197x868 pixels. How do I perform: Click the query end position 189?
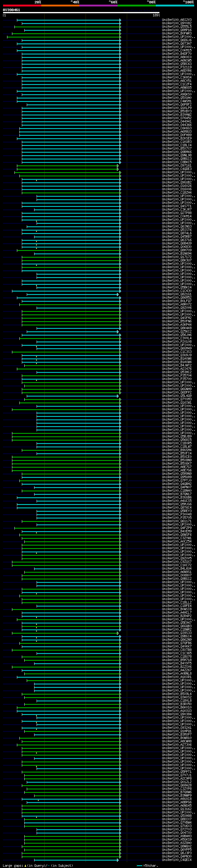click(155, 15)
